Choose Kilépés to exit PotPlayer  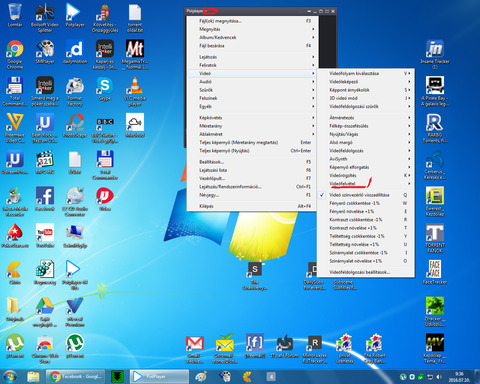(252, 206)
